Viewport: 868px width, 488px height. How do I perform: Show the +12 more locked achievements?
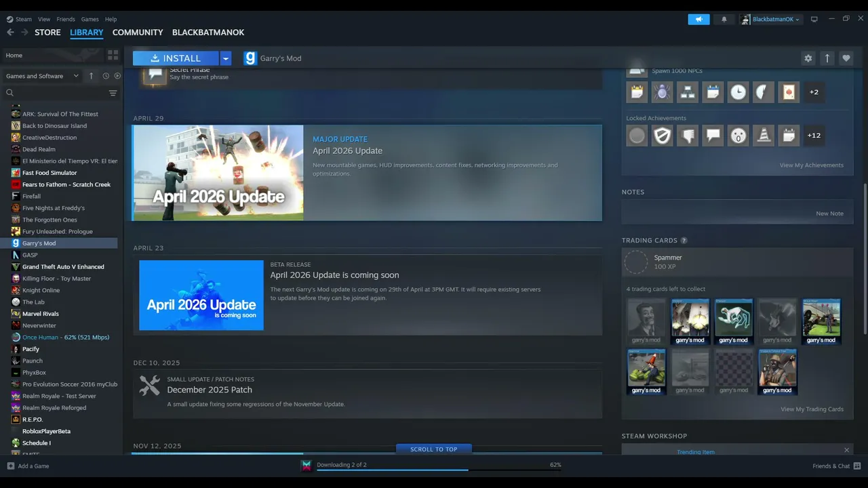point(814,136)
